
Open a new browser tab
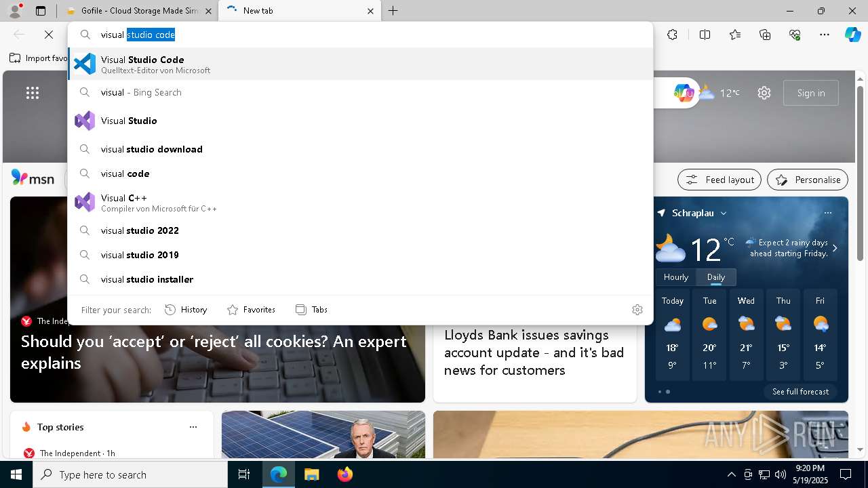click(393, 11)
